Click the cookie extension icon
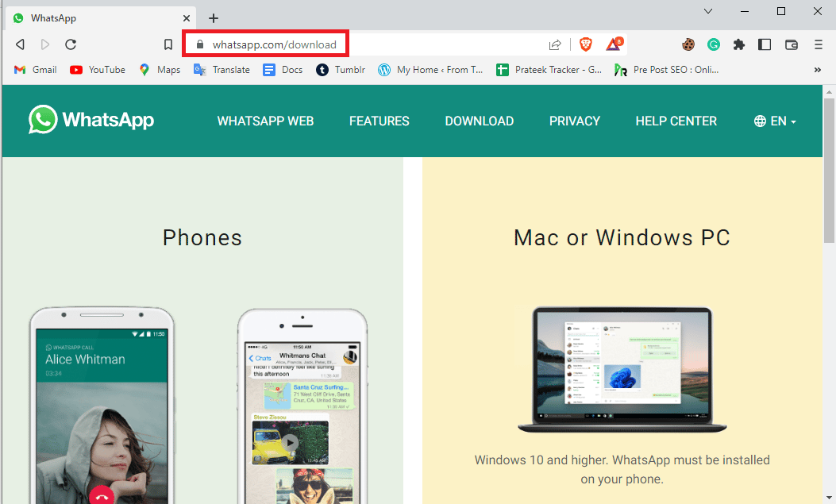Viewport: 836px width, 504px height. coord(688,45)
